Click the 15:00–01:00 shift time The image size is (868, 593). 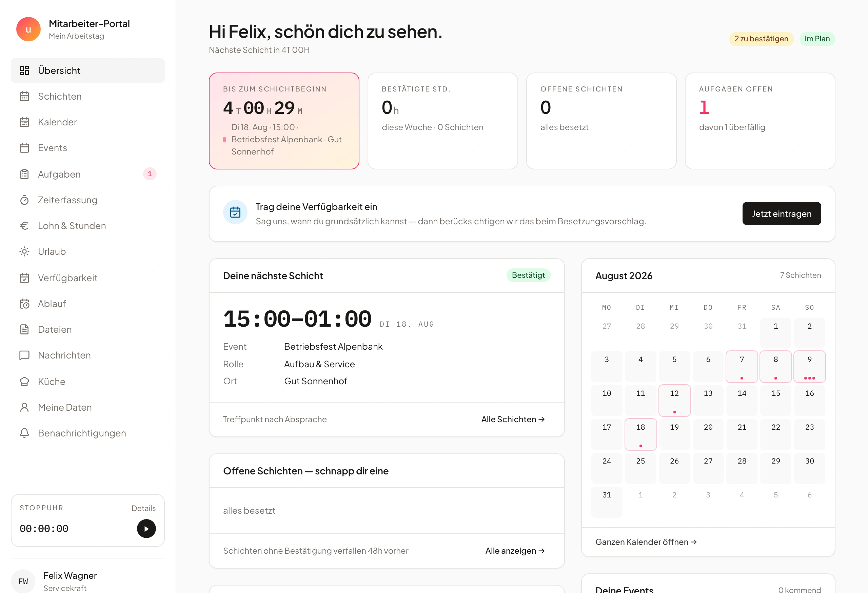(x=297, y=320)
